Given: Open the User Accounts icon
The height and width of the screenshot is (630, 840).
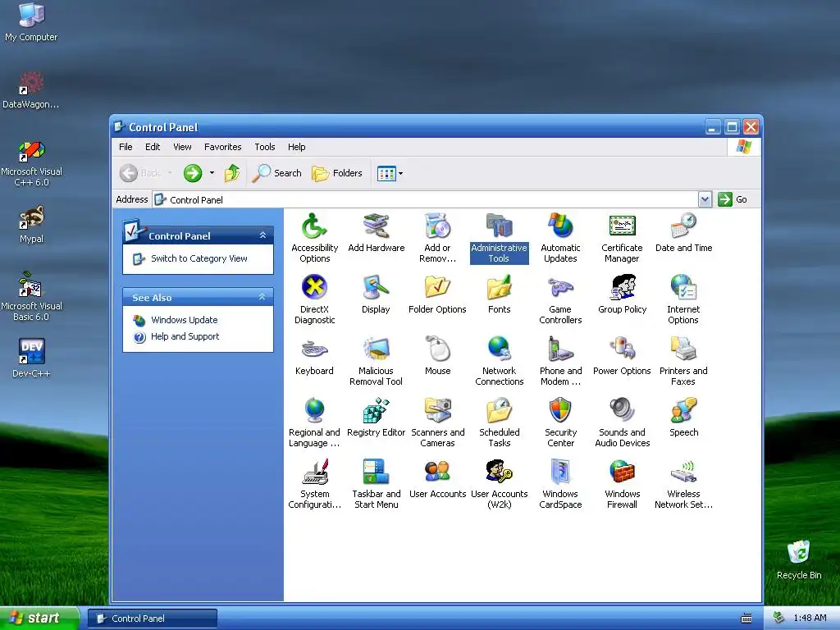Looking at the screenshot, I should pos(438,479).
